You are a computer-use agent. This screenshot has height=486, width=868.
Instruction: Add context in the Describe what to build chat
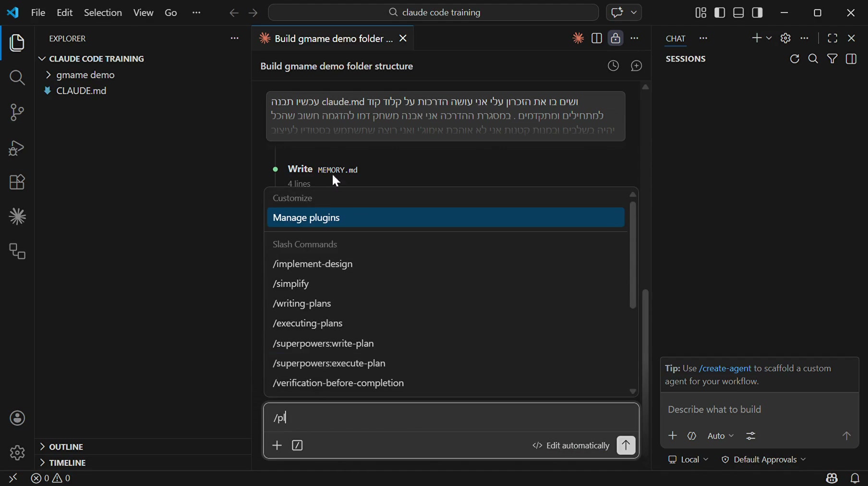[x=673, y=436]
